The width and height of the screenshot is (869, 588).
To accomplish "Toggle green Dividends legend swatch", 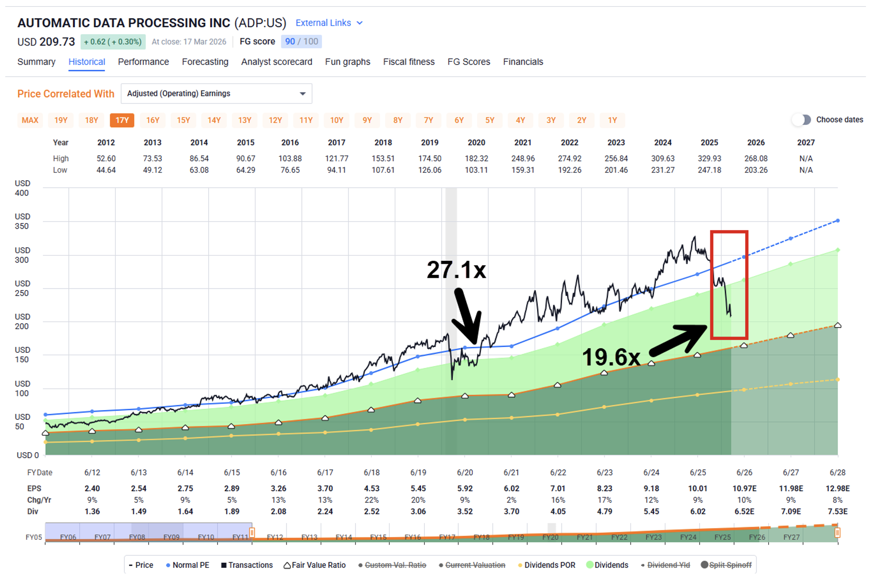I will [590, 565].
